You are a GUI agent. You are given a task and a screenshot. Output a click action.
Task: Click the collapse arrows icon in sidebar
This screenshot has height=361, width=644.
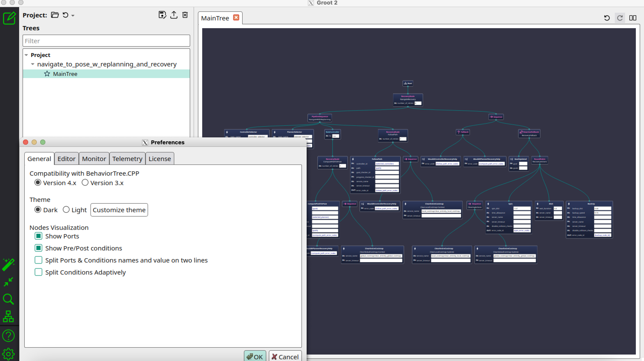click(8, 282)
